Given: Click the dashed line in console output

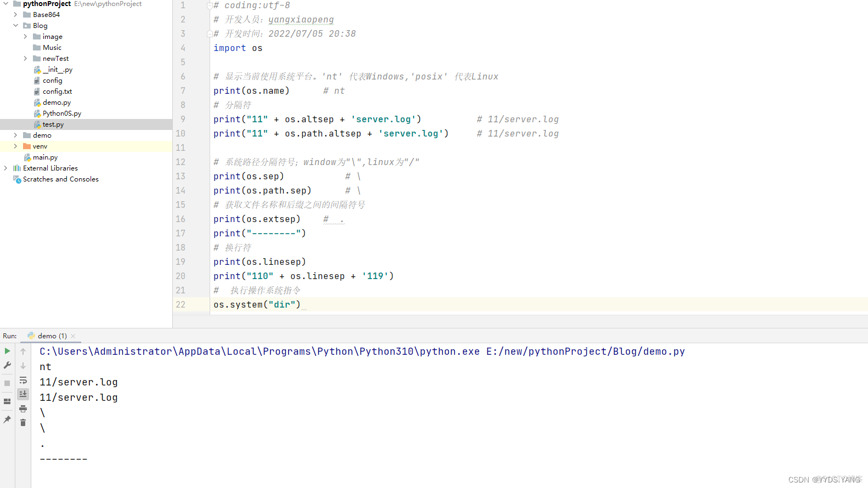Looking at the screenshot, I should pos(64,459).
